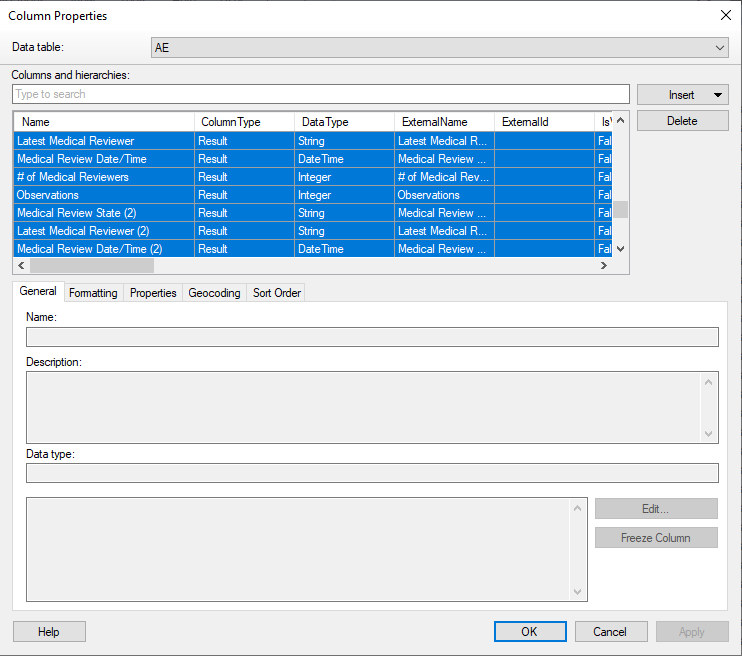The width and height of the screenshot is (742, 656).
Task: Click DateTime cell for Medical Review Date/Time
Action: [344, 159]
